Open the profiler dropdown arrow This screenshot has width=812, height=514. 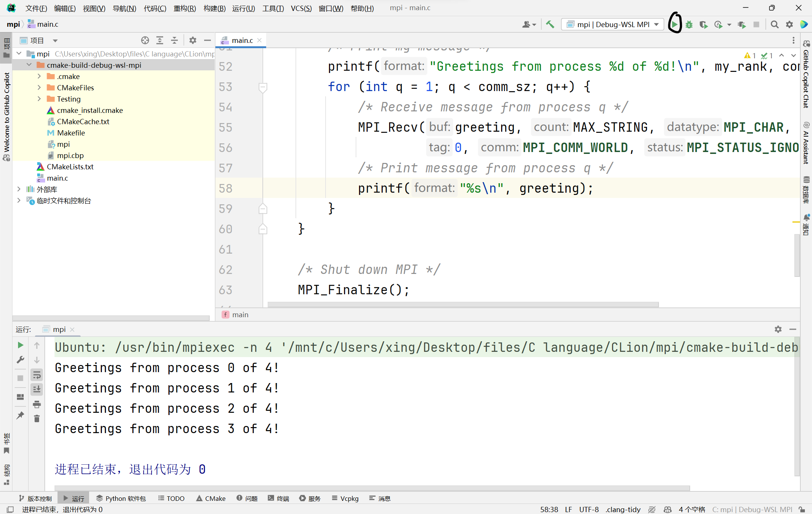(729, 25)
